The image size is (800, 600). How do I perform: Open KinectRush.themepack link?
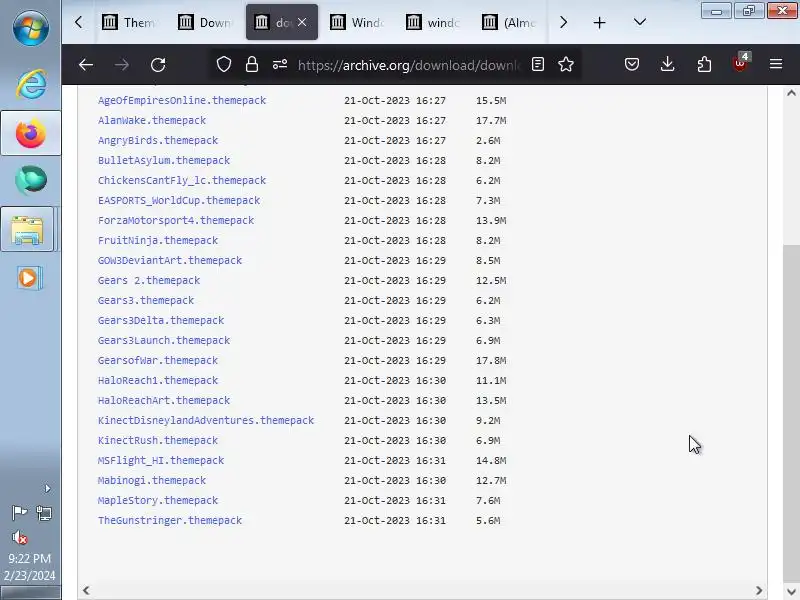158,440
